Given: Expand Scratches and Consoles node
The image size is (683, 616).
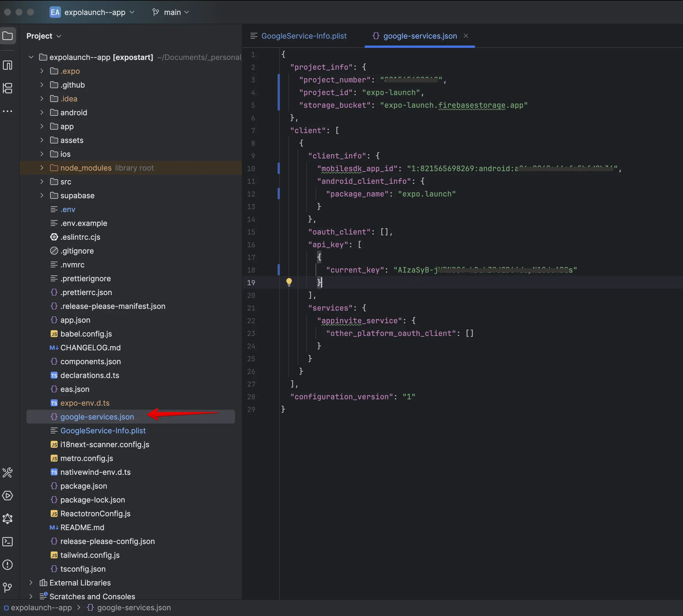Looking at the screenshot, I should (x=31, y=596).
